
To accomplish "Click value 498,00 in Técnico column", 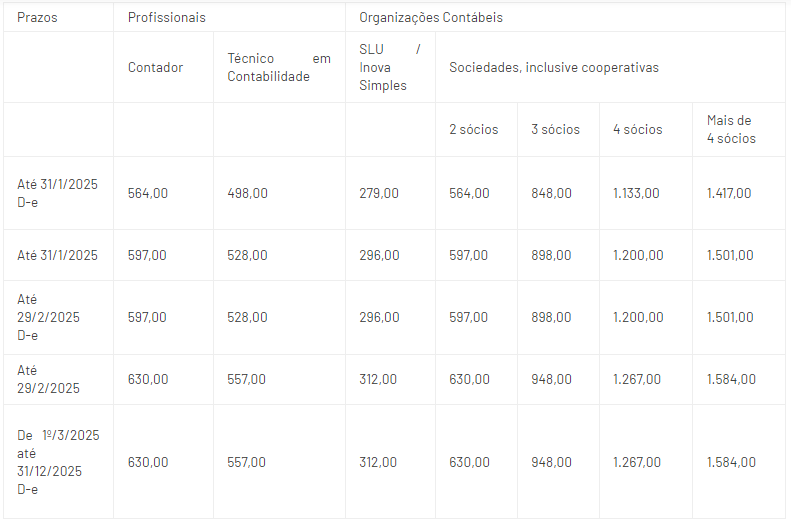I will click(247, 193).
